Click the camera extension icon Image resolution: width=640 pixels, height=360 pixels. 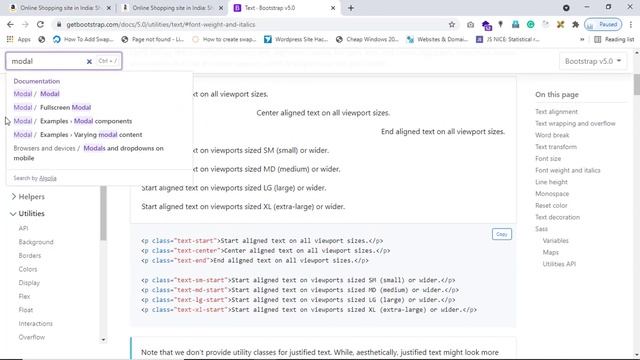[470, 24]
